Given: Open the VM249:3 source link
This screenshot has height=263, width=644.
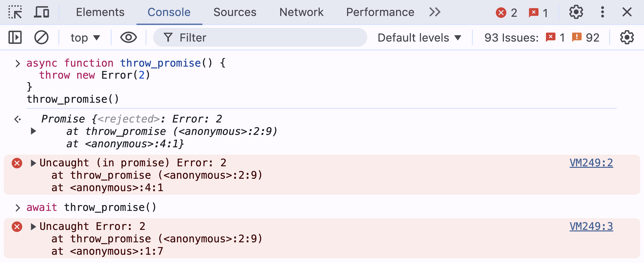Looking at the screenshot, I should tap(591, 226).
